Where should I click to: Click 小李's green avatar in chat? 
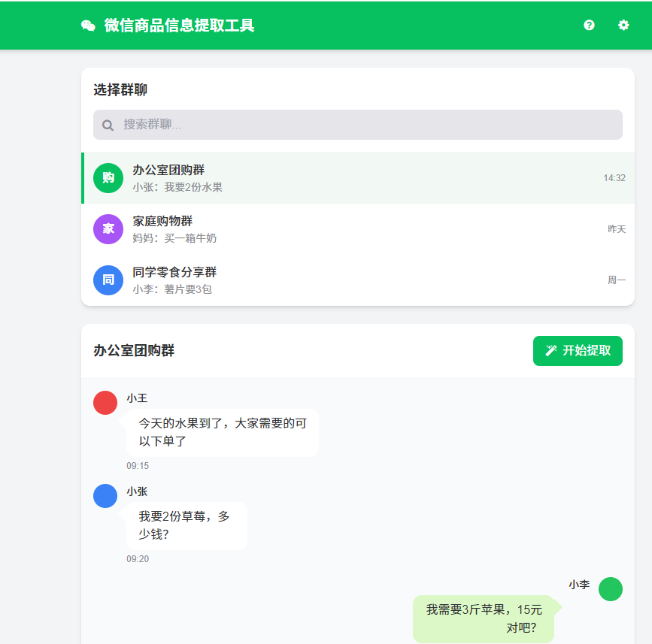pyautogui.click(x=611, y=588)
